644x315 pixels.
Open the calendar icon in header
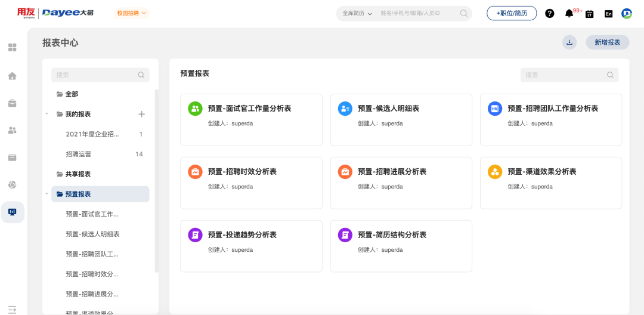point(589,14)
